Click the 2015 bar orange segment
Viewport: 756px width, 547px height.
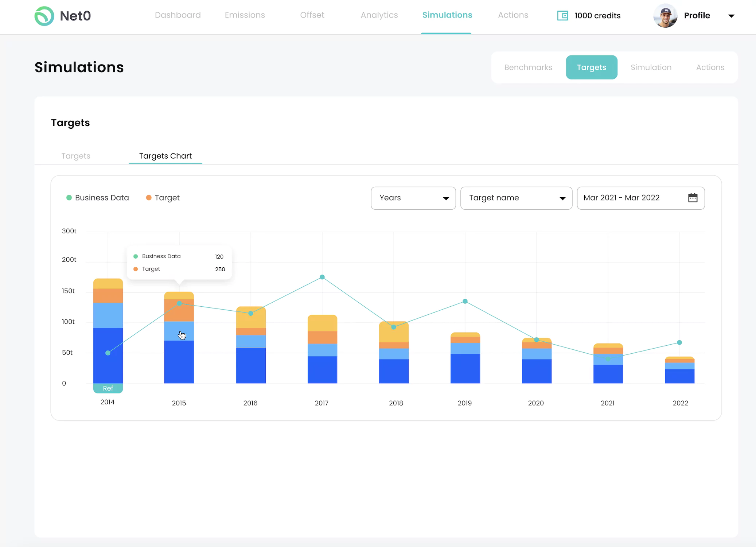point(179,310)
